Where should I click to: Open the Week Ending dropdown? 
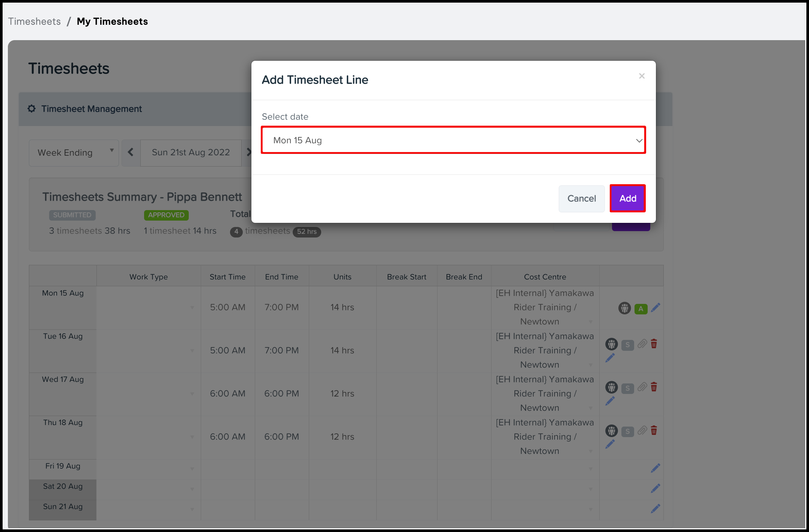74,153
